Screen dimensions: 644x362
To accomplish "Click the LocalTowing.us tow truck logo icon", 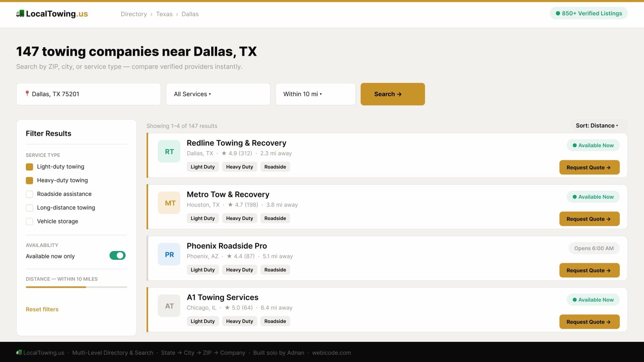I will pyautogui.click(x=20, y=14).
